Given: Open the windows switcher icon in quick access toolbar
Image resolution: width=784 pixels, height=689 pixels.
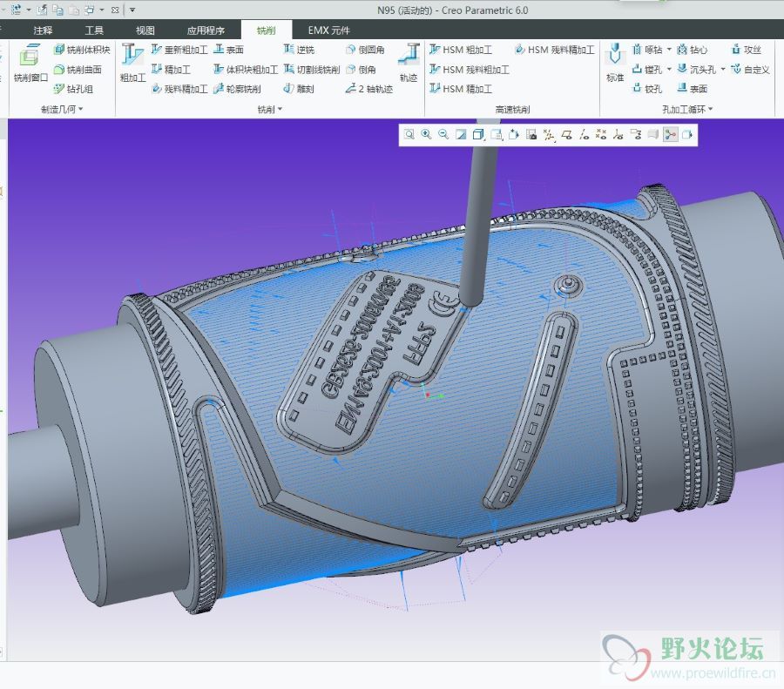Looking at the screenshot, I should [x=90, y=10].
